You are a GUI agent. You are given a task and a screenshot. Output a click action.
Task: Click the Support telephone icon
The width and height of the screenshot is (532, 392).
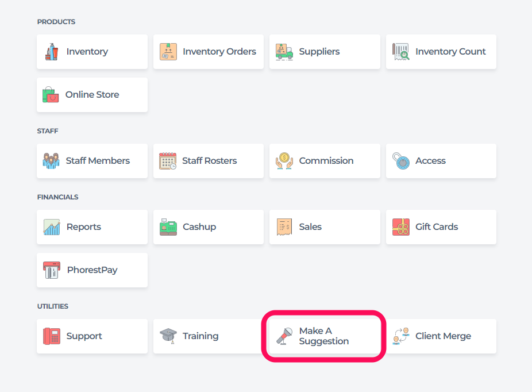point(52,336)
